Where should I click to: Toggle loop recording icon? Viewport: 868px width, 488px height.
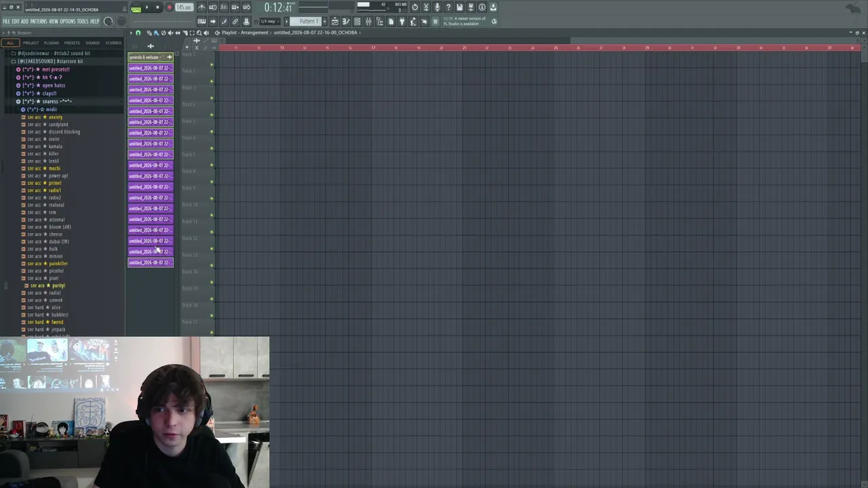coord(246,7)
